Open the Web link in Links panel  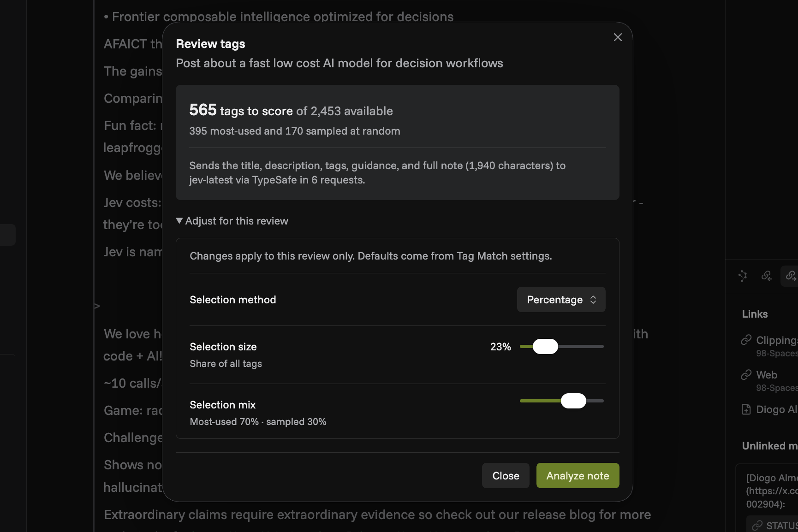click(x=767, y=375)
